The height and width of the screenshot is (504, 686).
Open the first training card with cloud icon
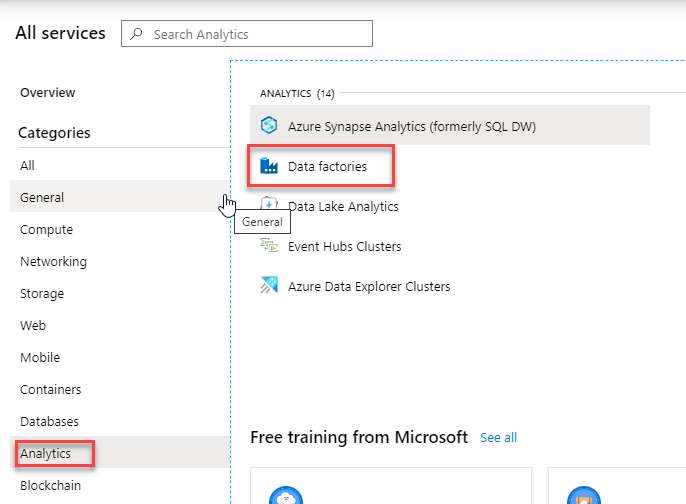[391, 486]
